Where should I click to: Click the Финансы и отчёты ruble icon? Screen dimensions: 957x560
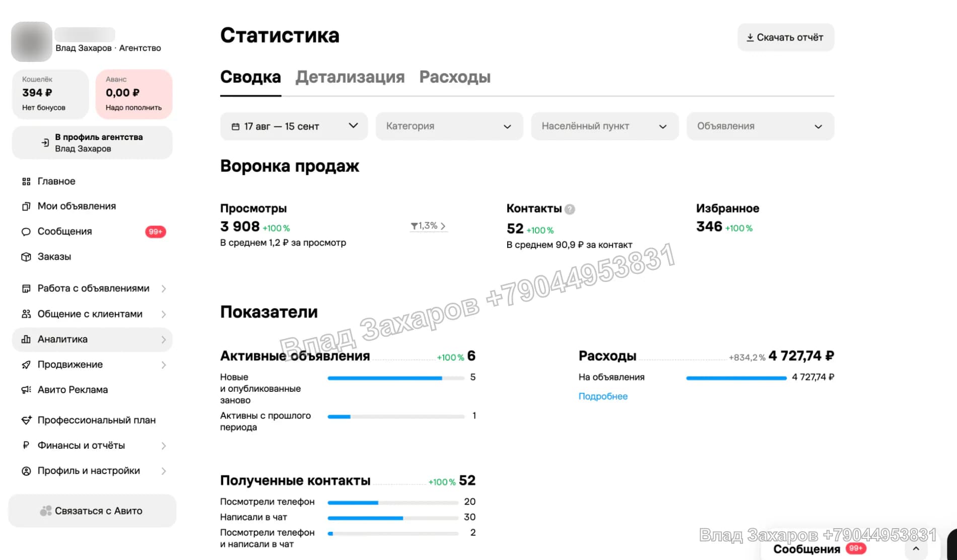pos(26,445)
